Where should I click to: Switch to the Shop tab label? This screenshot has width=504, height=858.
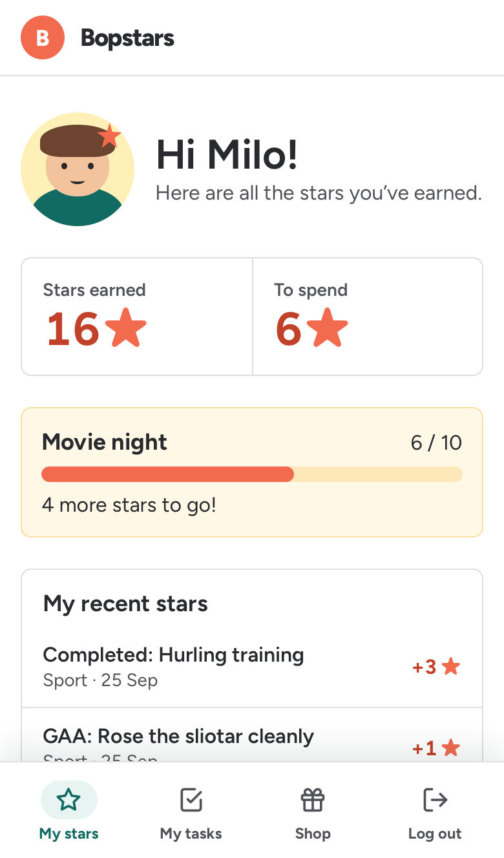pyautogui.click(x=313, y=833)
